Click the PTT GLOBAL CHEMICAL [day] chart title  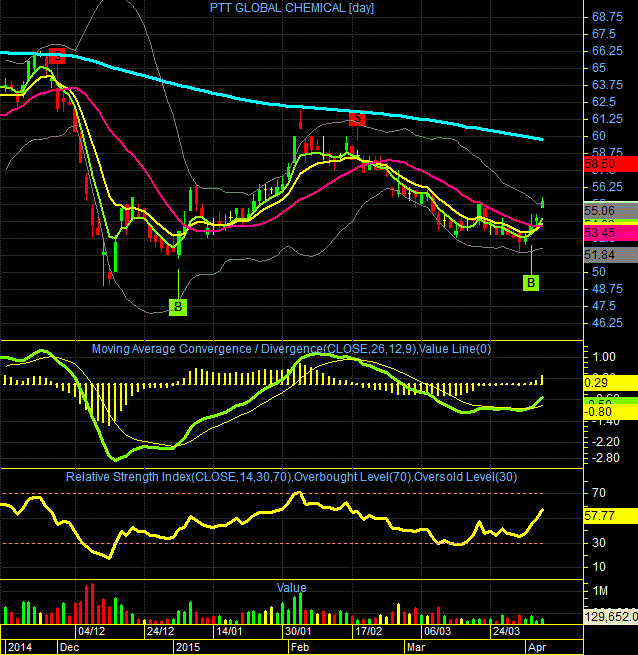[x=292, y=8]
